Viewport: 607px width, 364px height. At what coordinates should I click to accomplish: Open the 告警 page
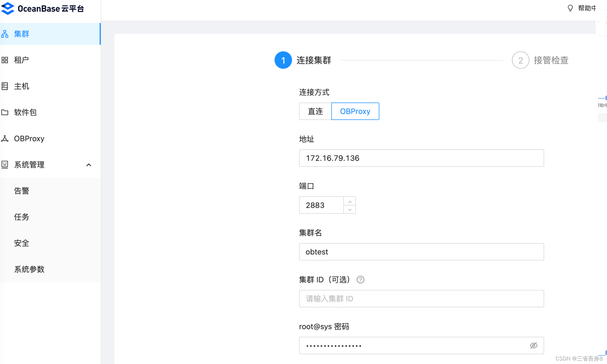[21, 191]
